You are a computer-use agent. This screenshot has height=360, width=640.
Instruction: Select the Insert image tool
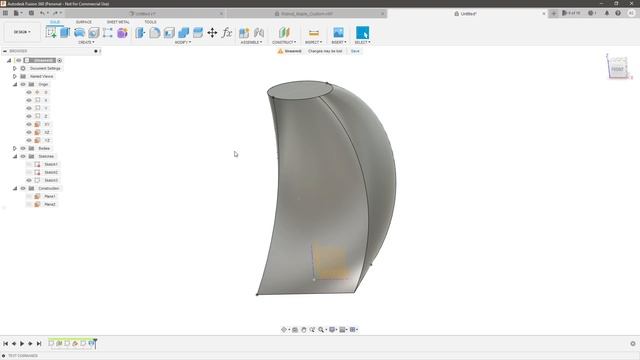tap(338, 32)
